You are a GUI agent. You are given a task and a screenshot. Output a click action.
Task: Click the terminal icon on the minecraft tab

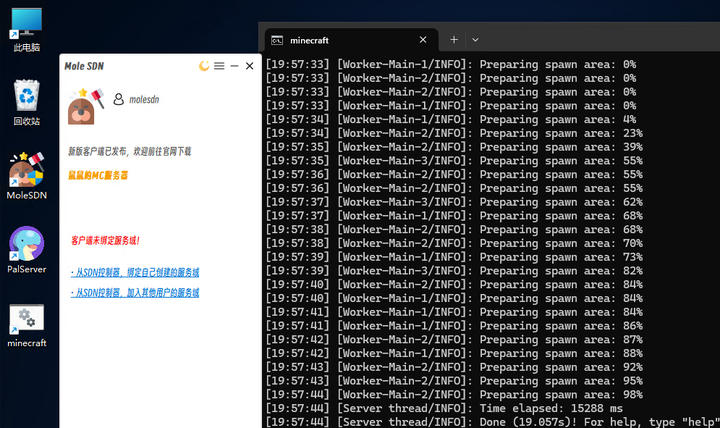tap(277, 40)
